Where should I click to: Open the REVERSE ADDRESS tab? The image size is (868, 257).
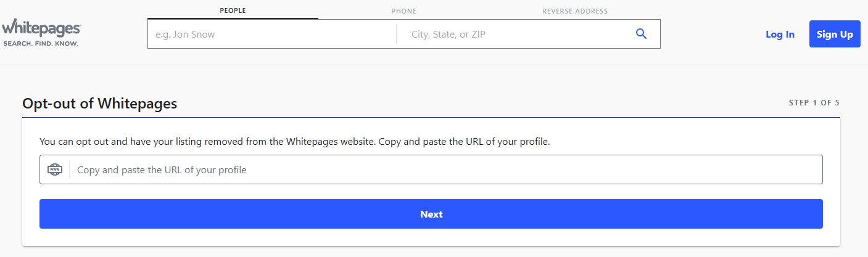pyautogui.click(x=574, y=11)
